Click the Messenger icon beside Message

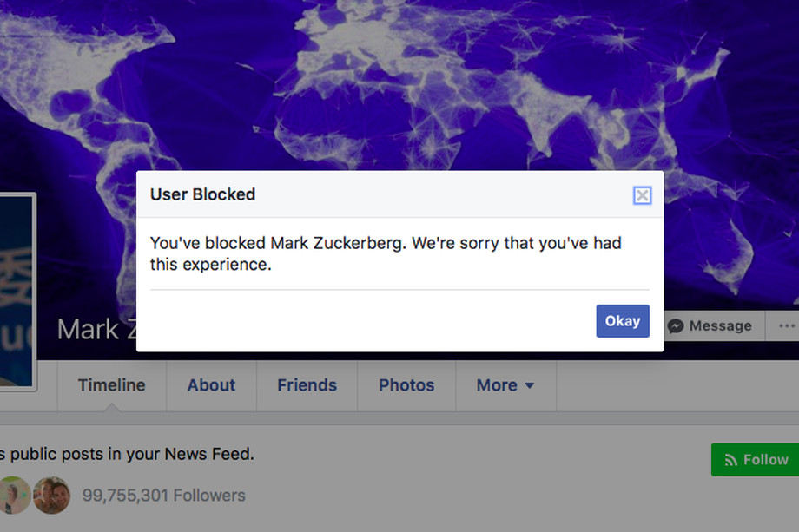[676, 326]
